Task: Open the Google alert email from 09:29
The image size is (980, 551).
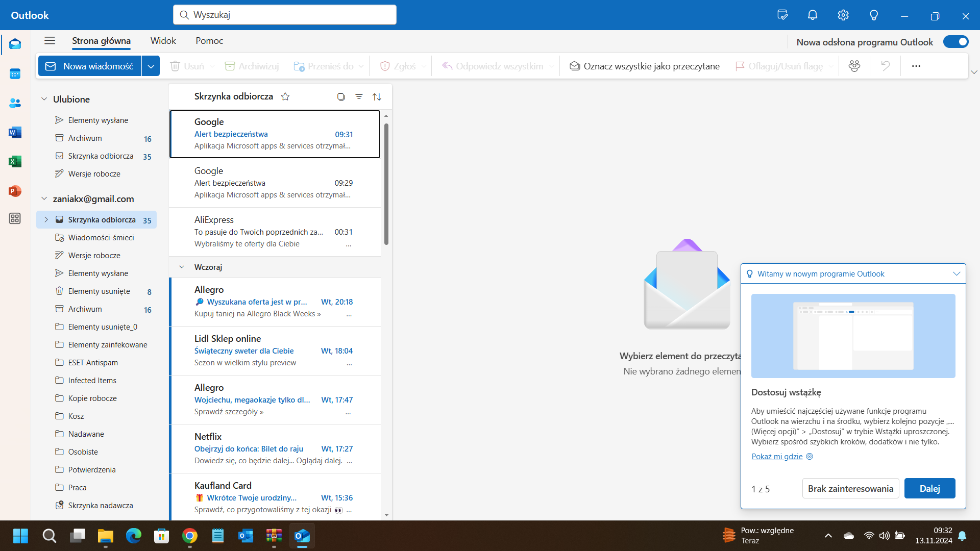Action: 275,183
